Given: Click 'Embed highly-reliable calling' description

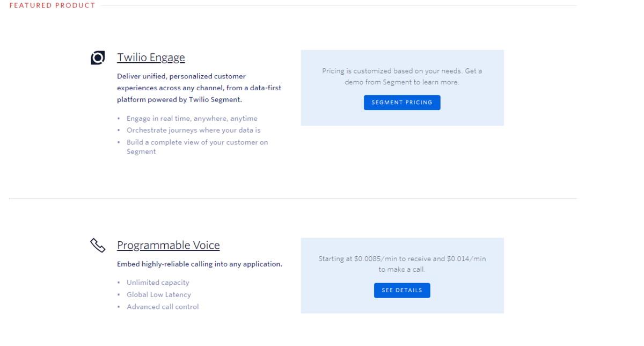Looking at the screenshot, I should (199, 264).
